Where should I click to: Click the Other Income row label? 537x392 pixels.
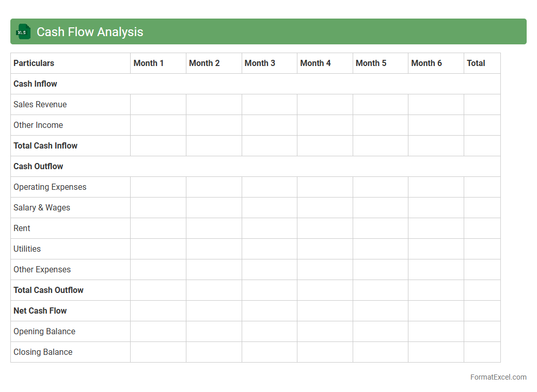[38, 125]
